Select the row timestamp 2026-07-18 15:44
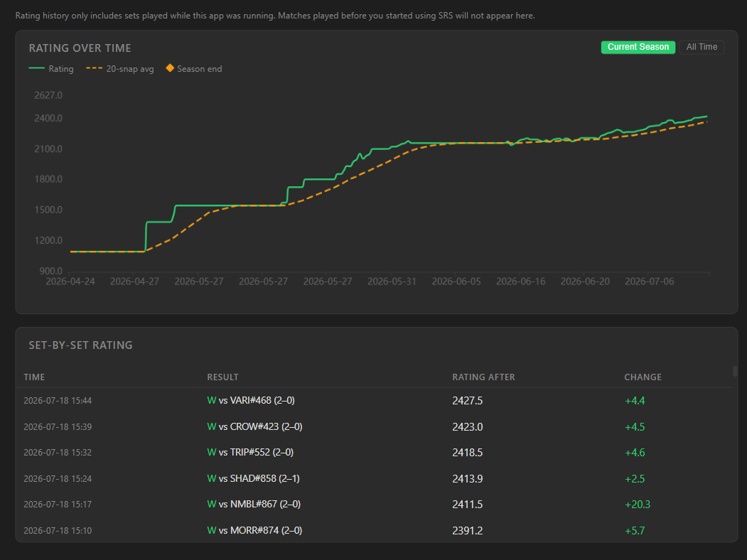Screen dimensions: 747x560 (x=58, y=401)
